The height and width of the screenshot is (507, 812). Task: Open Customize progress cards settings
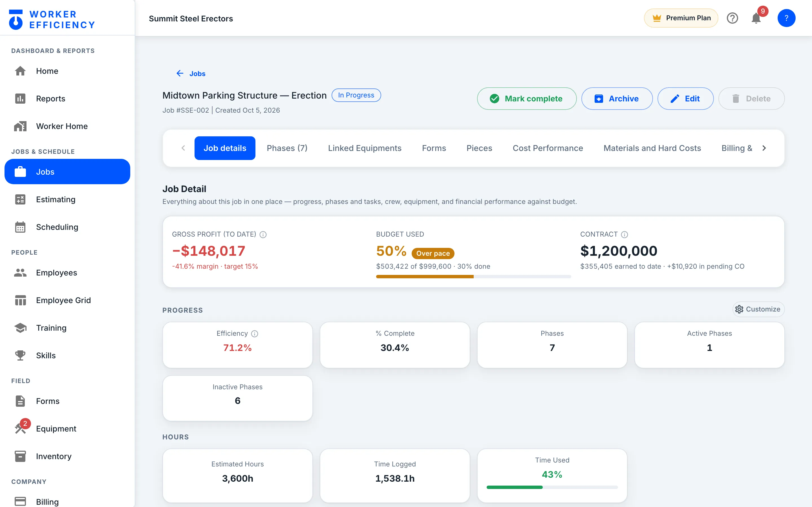coord(758,309)
